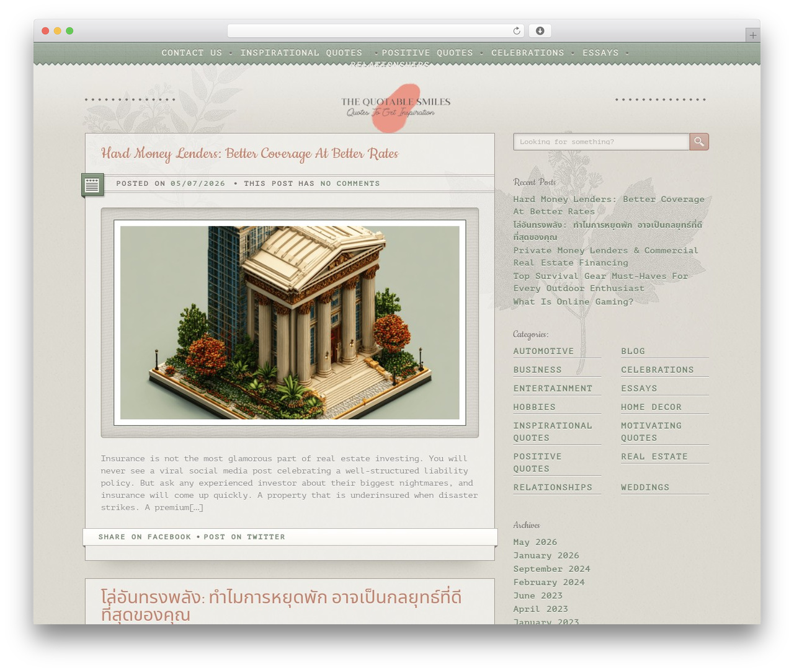This screenshot has width=794, height=672.
Task: Open recent post Private Money Lenders link
Action: [x=605, y=257]
